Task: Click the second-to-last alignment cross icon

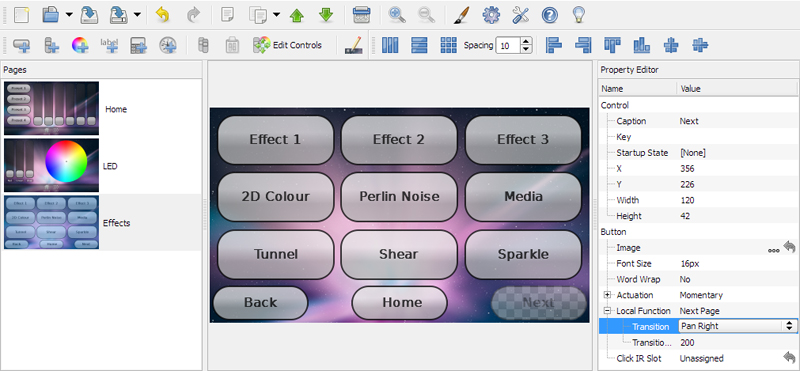Action: pos(671,45)
